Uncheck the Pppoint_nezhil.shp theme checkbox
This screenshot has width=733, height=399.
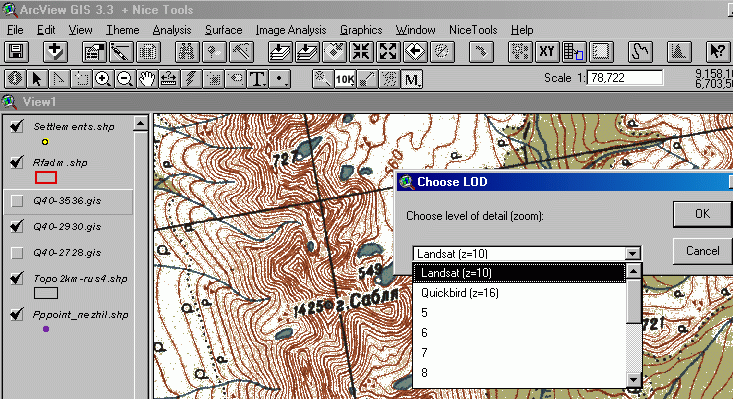pyautogui.click(x=17, y=314)
